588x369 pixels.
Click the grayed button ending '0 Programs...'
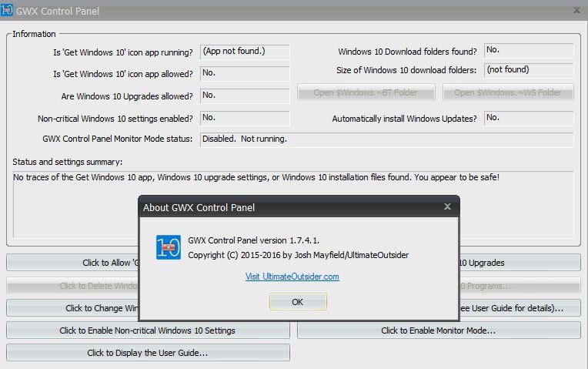click(520, 286)
